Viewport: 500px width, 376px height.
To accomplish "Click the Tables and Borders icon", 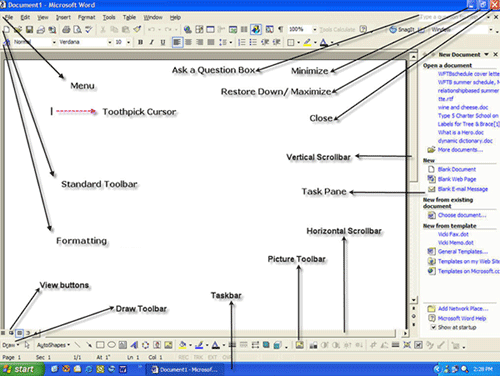I will point(199,30).
